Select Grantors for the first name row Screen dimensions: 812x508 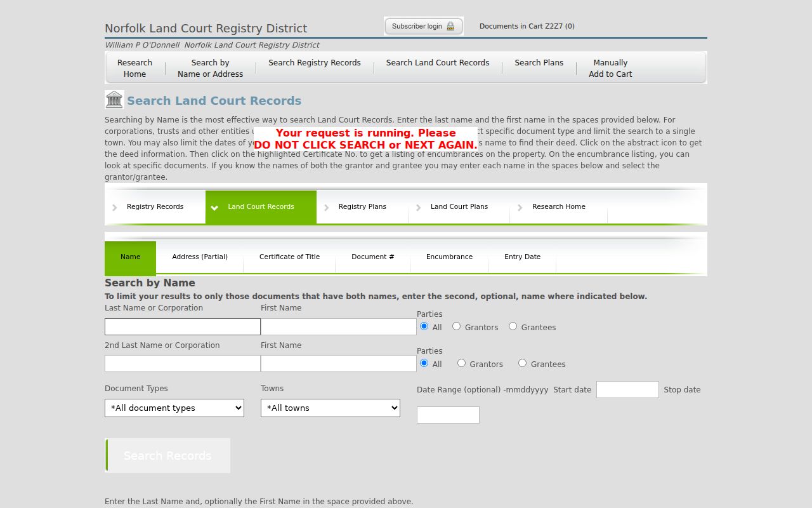(456, 326)
